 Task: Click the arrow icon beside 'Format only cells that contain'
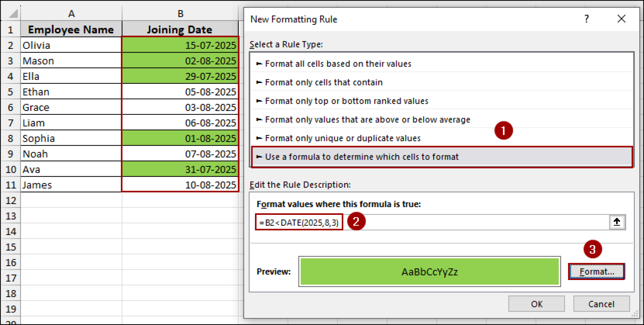coord(259,82)
